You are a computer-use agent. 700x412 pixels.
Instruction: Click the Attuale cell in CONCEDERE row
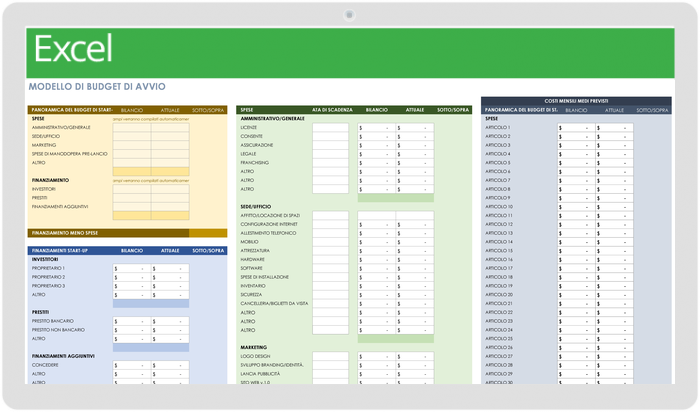point(170,365)
